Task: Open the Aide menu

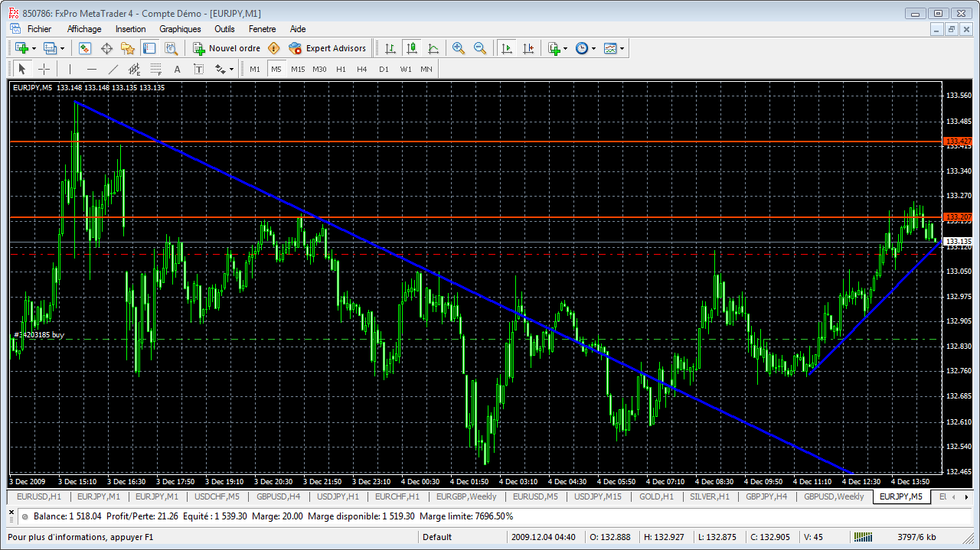Action: pyautogui.click(x=298, y=29)
